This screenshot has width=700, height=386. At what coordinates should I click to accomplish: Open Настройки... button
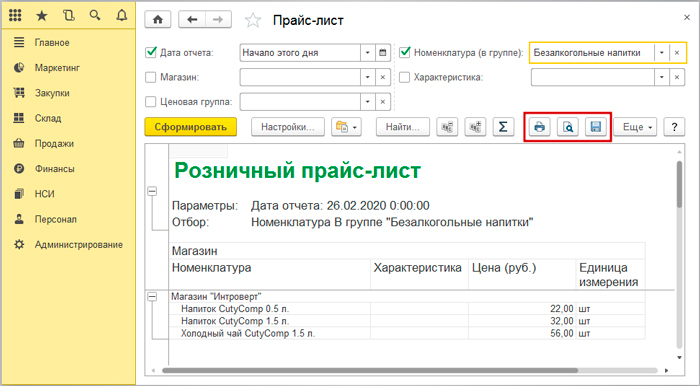click(288, 127)
